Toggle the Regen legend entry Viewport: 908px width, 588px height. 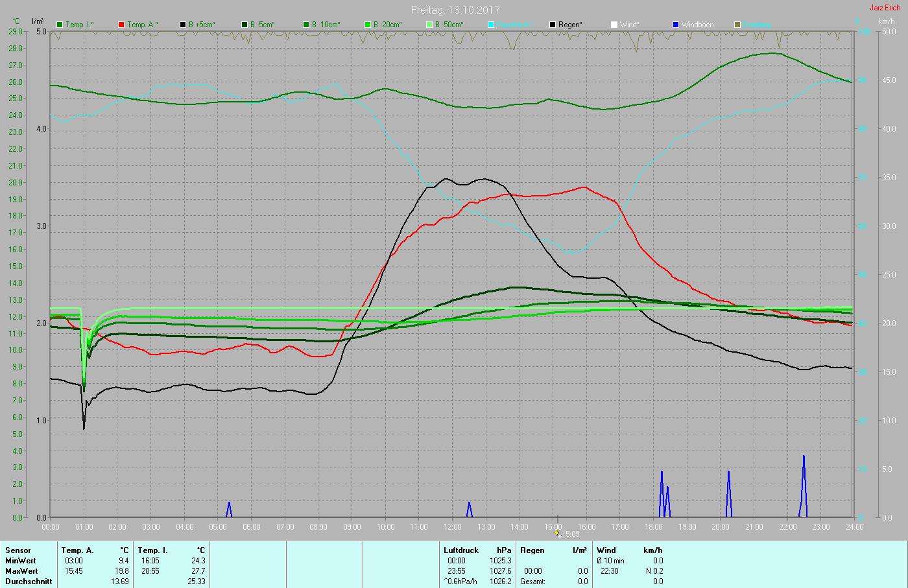click(x=553, y=25)
